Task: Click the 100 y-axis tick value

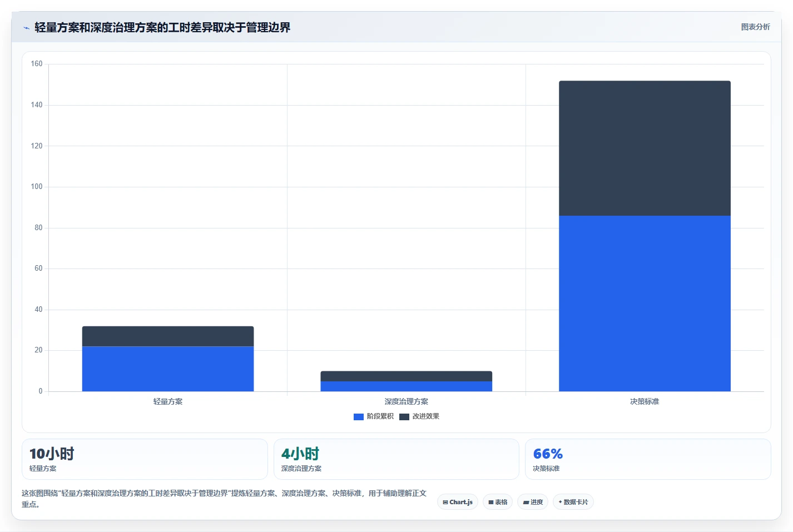Action: coord(37,187)
